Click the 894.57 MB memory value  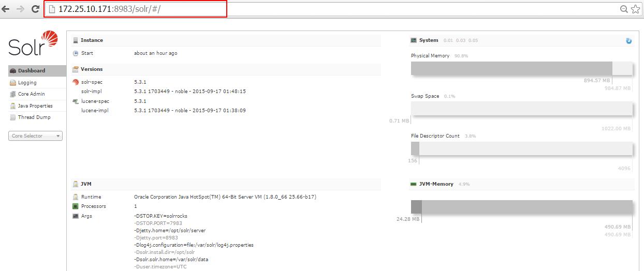597,81
